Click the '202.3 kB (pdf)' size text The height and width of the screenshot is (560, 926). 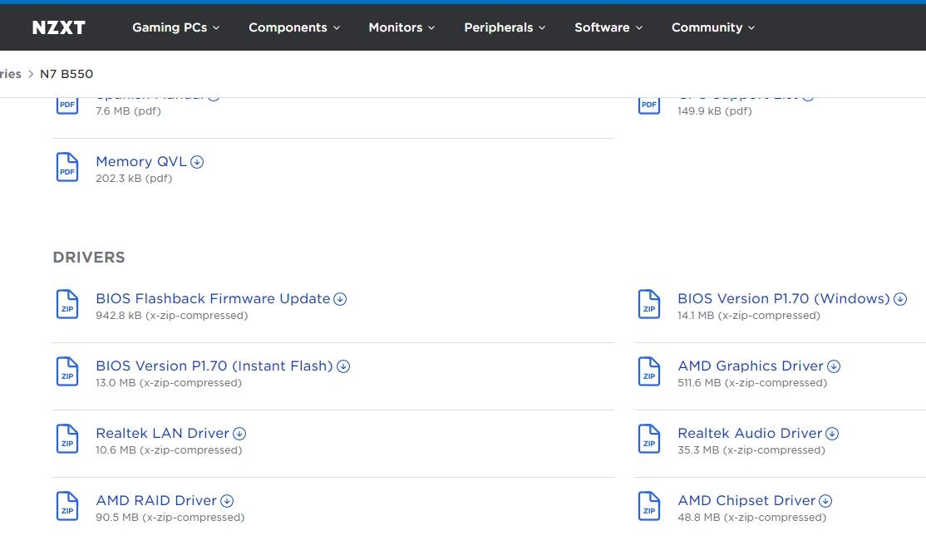click(134, 179)
